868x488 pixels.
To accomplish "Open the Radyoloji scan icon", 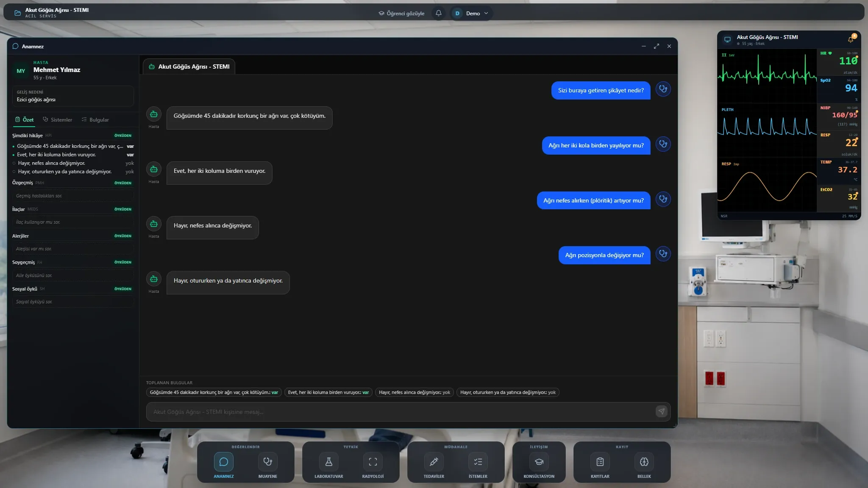I will (373, 465).
